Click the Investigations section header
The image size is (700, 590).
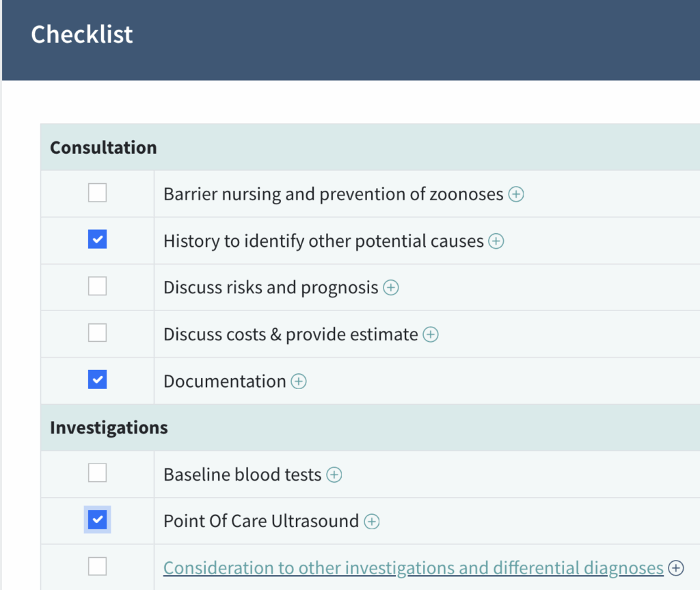(109, 428)
